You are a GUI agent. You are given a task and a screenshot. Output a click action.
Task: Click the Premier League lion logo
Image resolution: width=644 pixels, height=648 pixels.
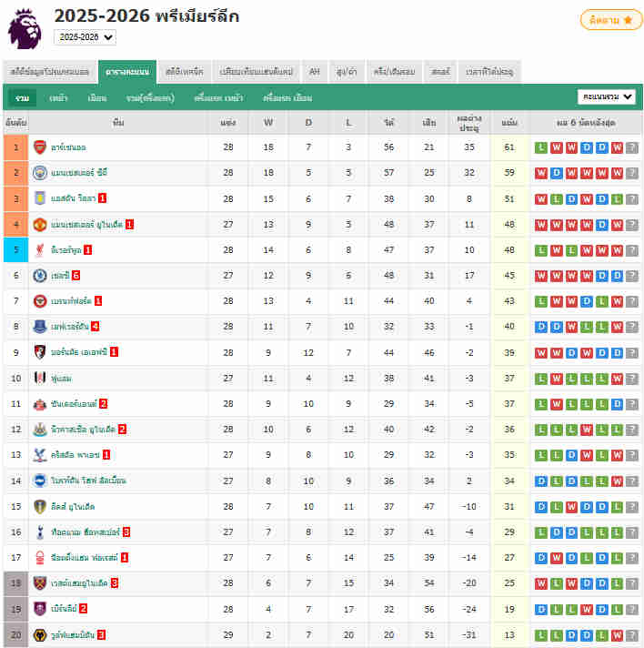click(x=25, y=28)
